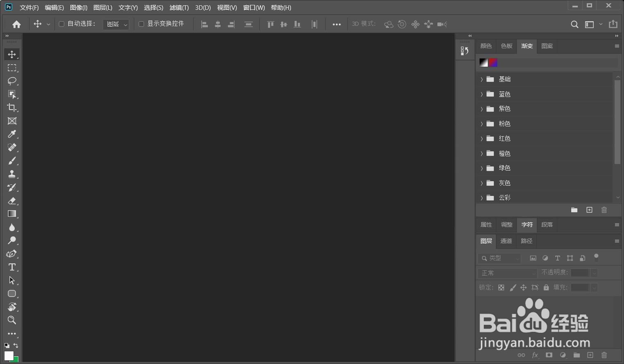Image resolution: width=624 pixels, height=364 pixels.
Task: Toggle the smart object filter icon
Action: (582, 258)
